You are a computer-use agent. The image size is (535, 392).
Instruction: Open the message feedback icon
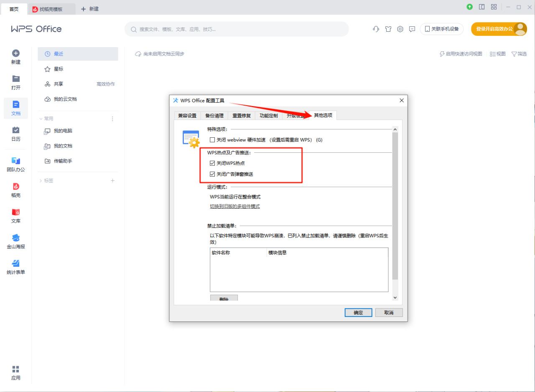tap(412, 29)
